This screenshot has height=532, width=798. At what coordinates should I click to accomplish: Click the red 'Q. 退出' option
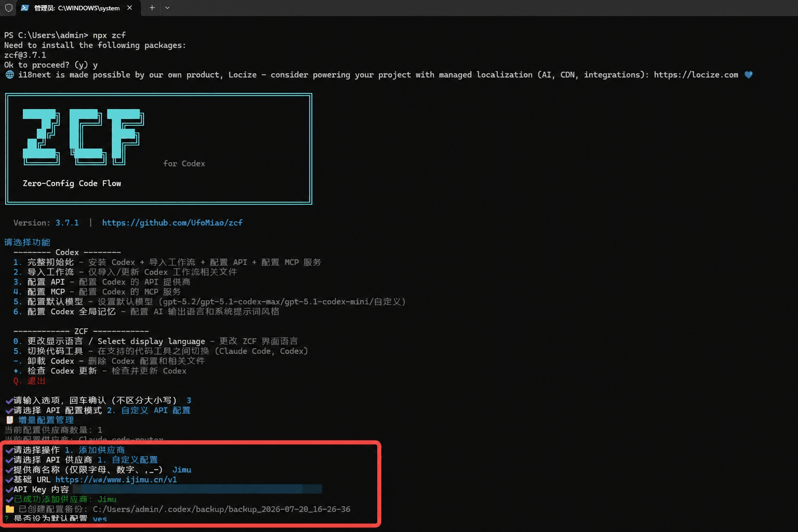click(x=29, y=381)
